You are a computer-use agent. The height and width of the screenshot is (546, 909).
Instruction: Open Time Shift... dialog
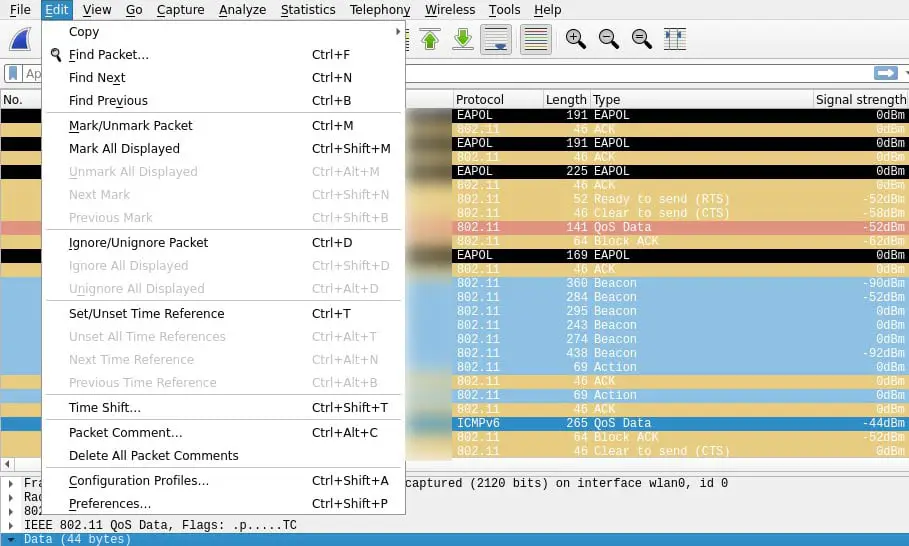coord(224,407)
